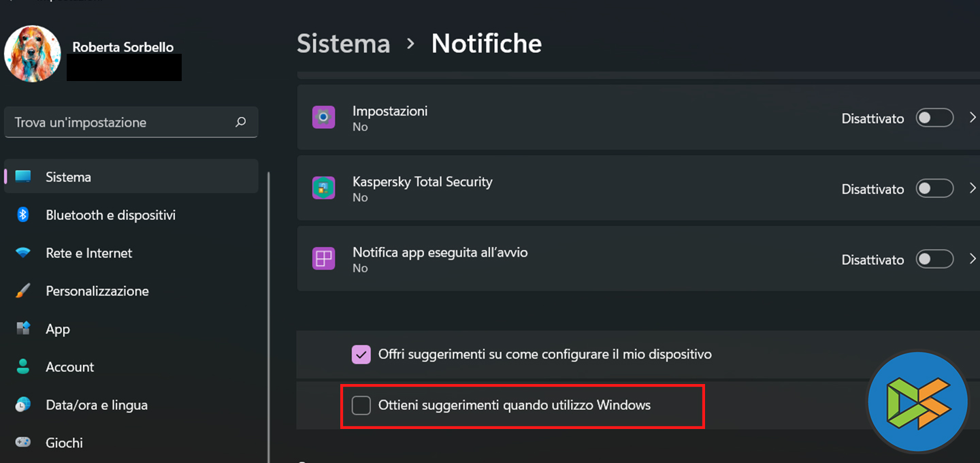Click the Impostazioni gear app icon
This screenshot has width=980, height=463.
[x=323, y=118]
